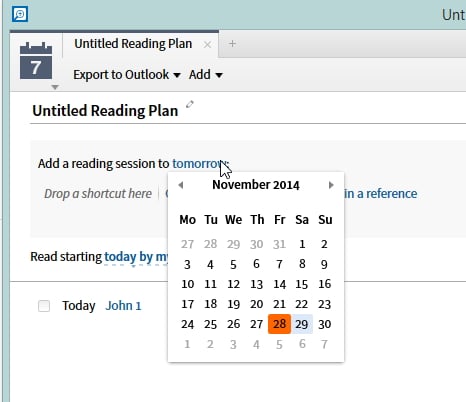This screenshot has width=466, height=402.
Task: Select November 29 in the calendar
Action: click(302, 324)
